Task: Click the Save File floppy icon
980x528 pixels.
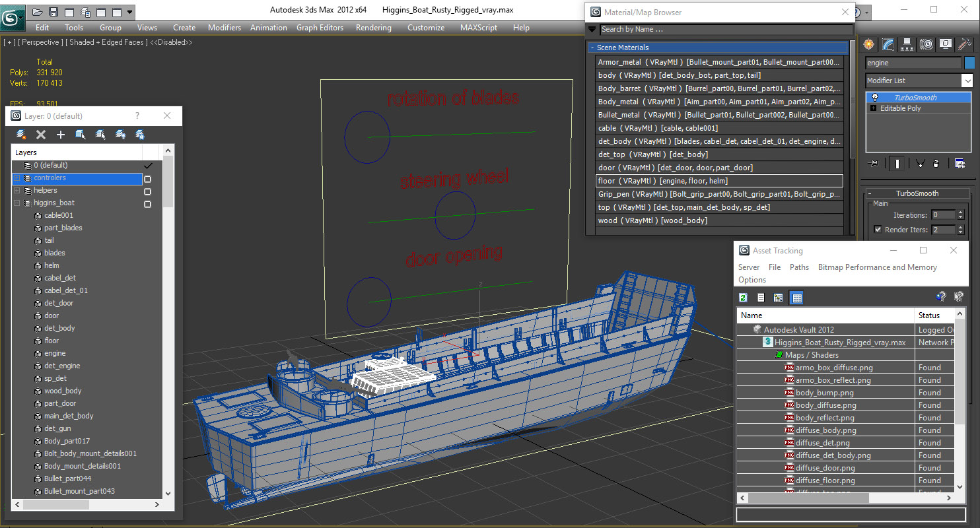Action: pos(53,12)
